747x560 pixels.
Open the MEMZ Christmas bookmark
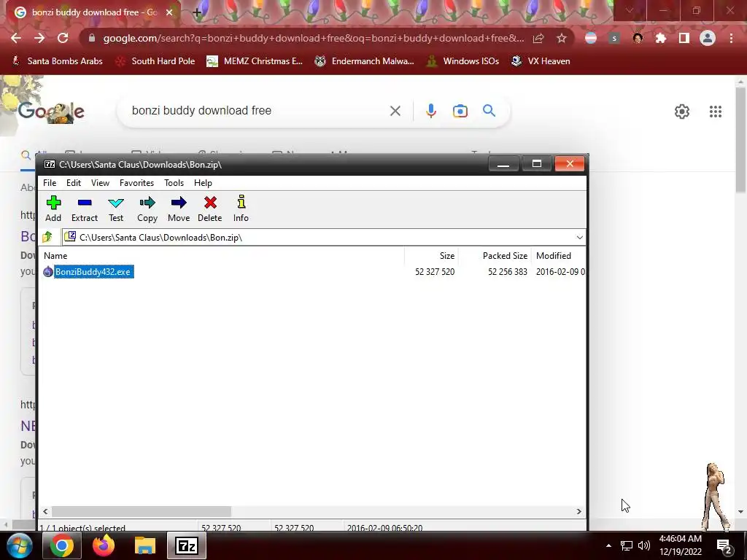click(255, 61)
